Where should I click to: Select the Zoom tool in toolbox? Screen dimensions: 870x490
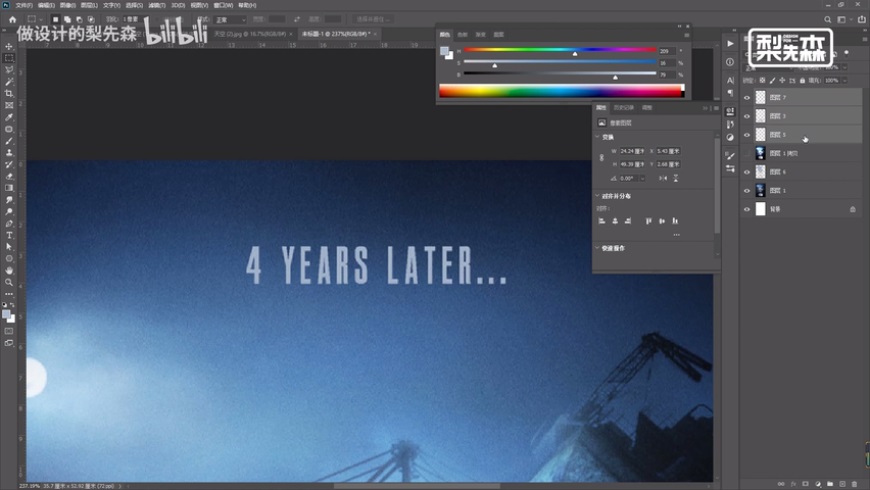pyautogui.click(x=9, y=282)
